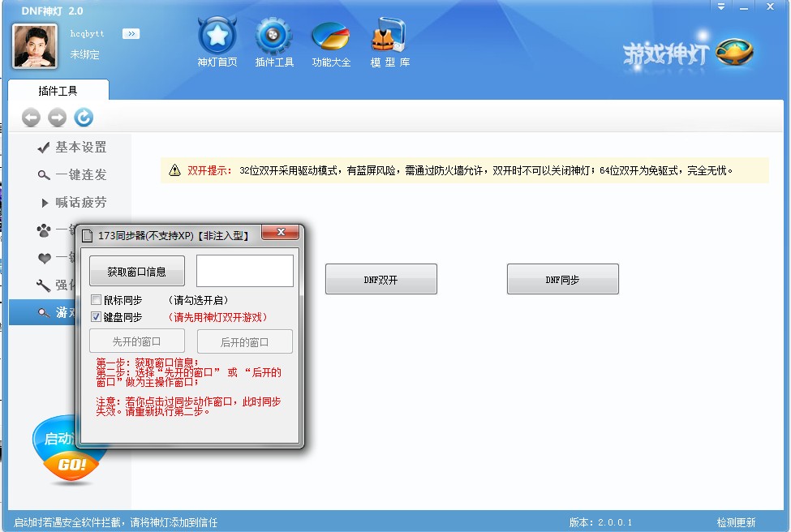Click the 后开的窗口 button
The image size is (791, 532).
click(x=245, y=341)
